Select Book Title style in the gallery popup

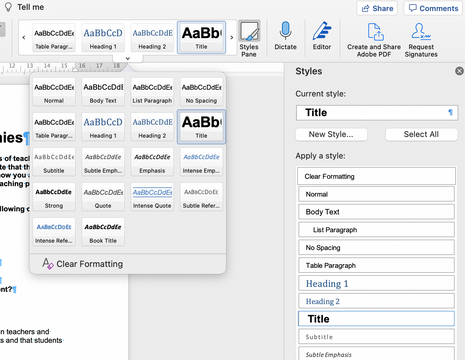pos(103,232)
